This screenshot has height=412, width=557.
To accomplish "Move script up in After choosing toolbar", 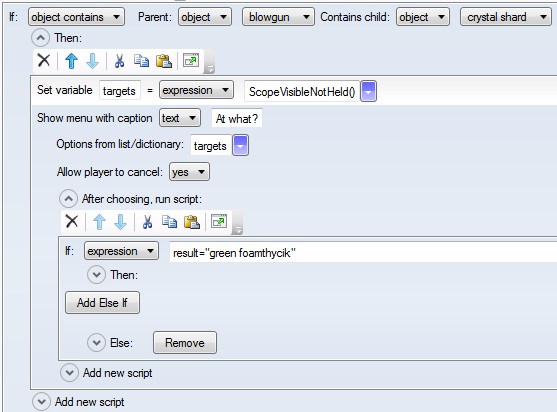I will [x=99, y=222].
